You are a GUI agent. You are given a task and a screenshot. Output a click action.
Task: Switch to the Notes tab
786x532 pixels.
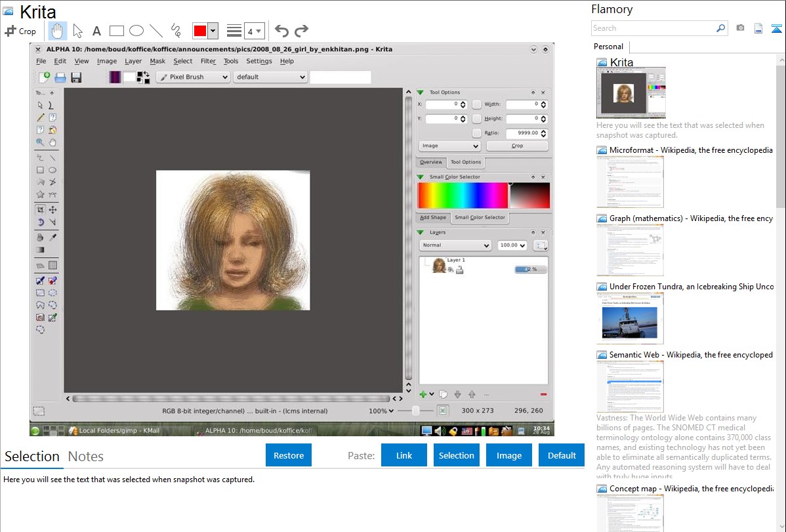86,457
